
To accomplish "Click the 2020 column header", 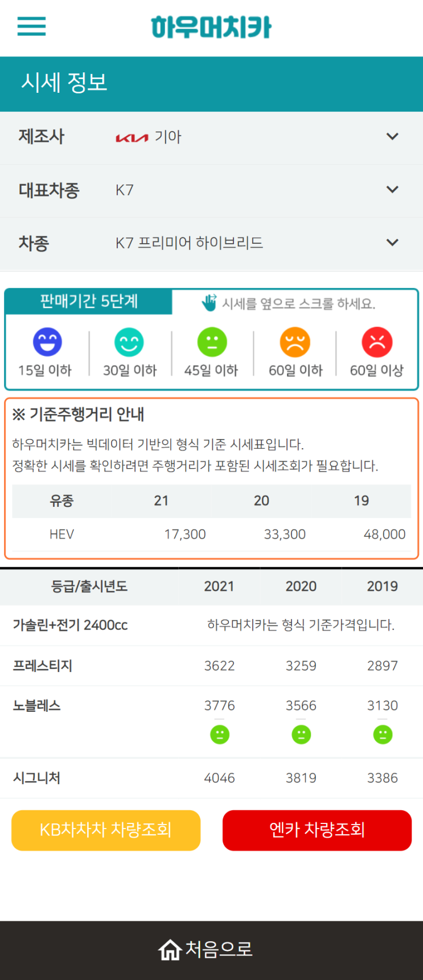I will tap(301, 587).
